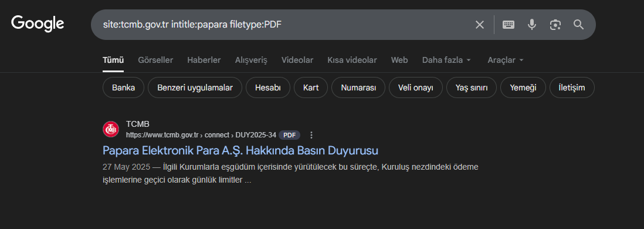Switch to the Görseller tab
Screen dimensions: 644x229
(155, 60)
